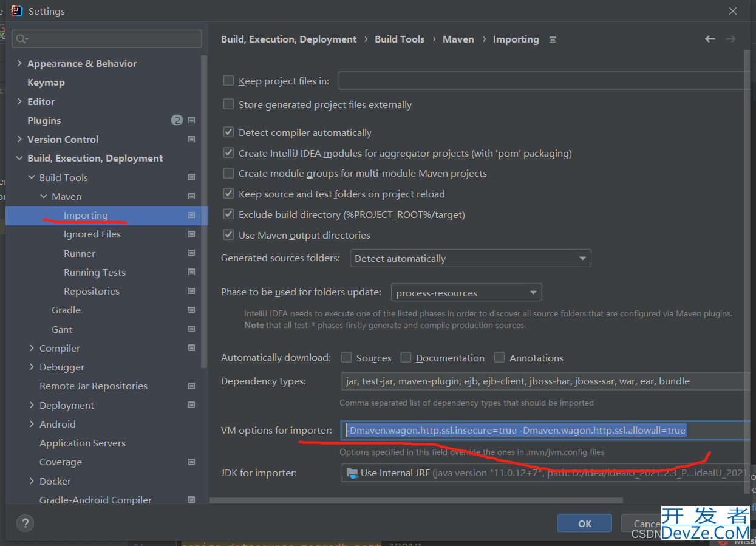Viewport: 756px width, 546px height.
Task: Go back with the left arrow icon
Action: tap(710, 39)
